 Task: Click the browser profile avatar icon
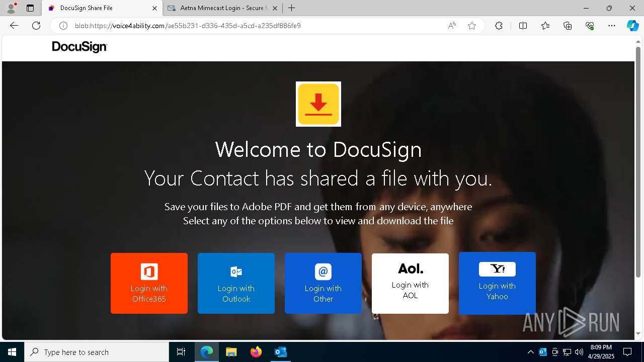(11, 8)
